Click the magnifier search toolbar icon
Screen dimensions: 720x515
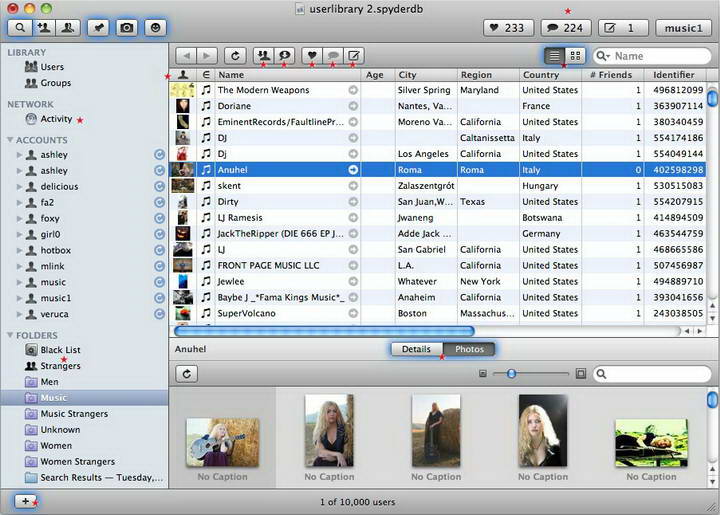click(x=21, y=28)
